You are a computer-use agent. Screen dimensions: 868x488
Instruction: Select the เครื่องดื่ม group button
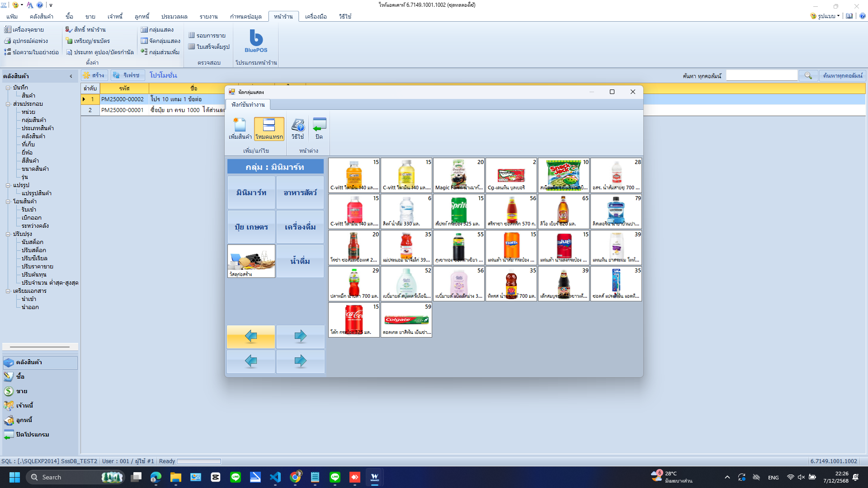pos(300,227)
